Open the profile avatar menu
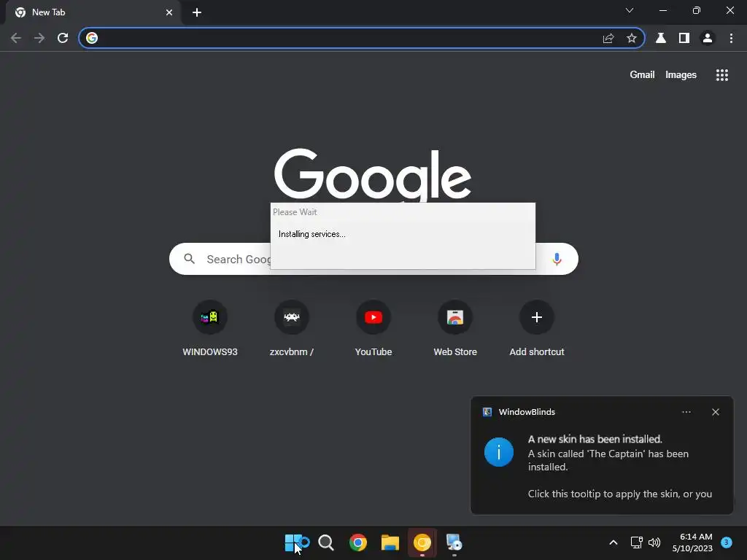 708,38
